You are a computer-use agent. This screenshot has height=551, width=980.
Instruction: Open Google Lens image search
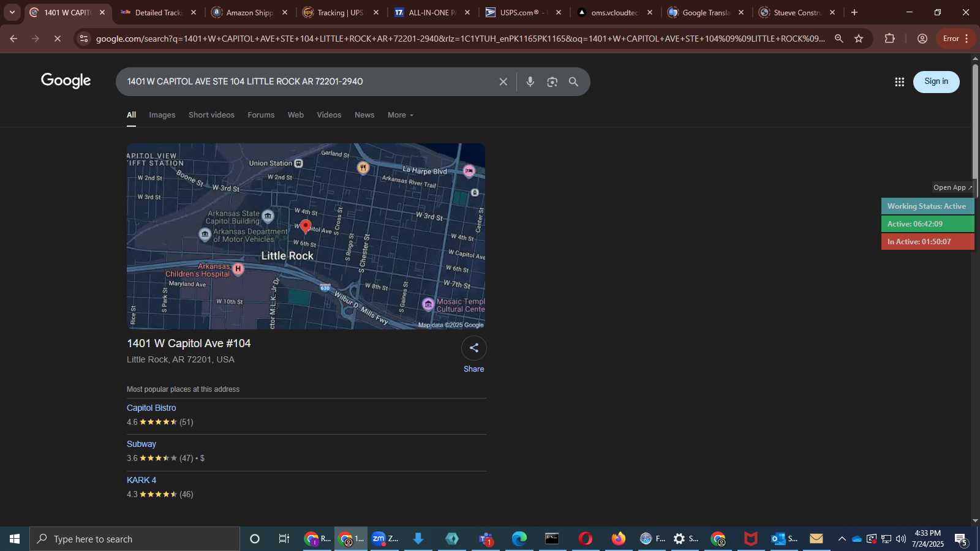[552, 81]
